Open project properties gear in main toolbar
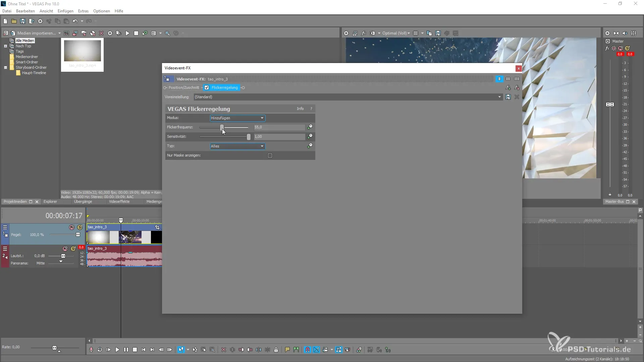Screen dimensions: 644x362 (x=40, y=21)
